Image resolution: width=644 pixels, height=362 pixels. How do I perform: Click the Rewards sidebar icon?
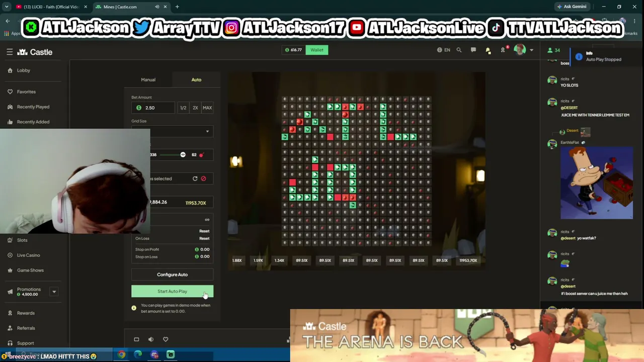pyautogui.click(x=10, y=313)
